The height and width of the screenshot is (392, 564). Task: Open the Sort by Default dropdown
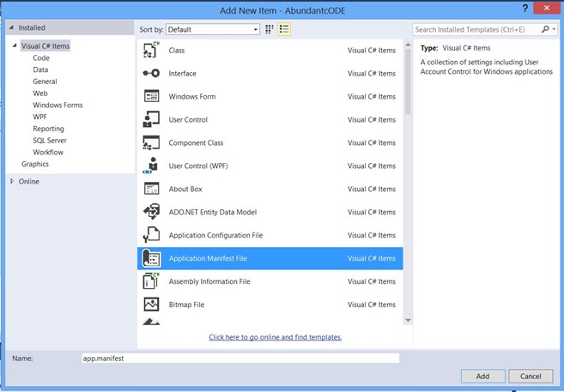213,29
